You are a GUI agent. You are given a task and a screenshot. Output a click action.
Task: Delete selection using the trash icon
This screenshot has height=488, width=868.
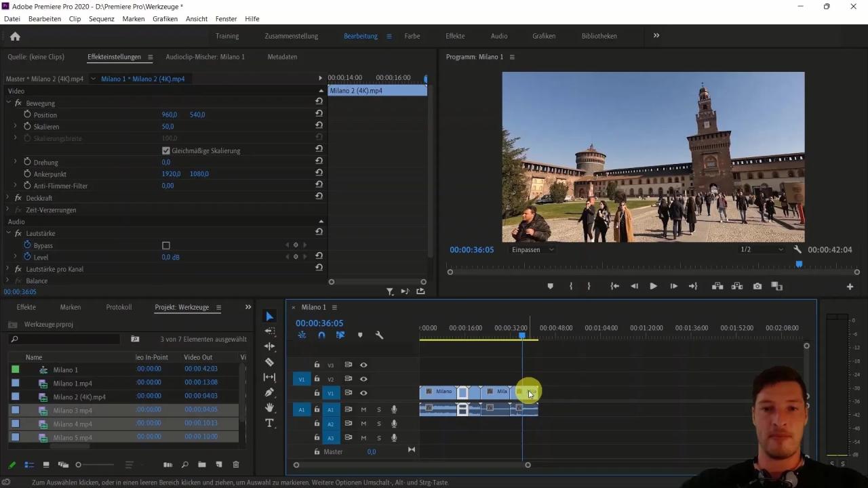click(235, 464)
